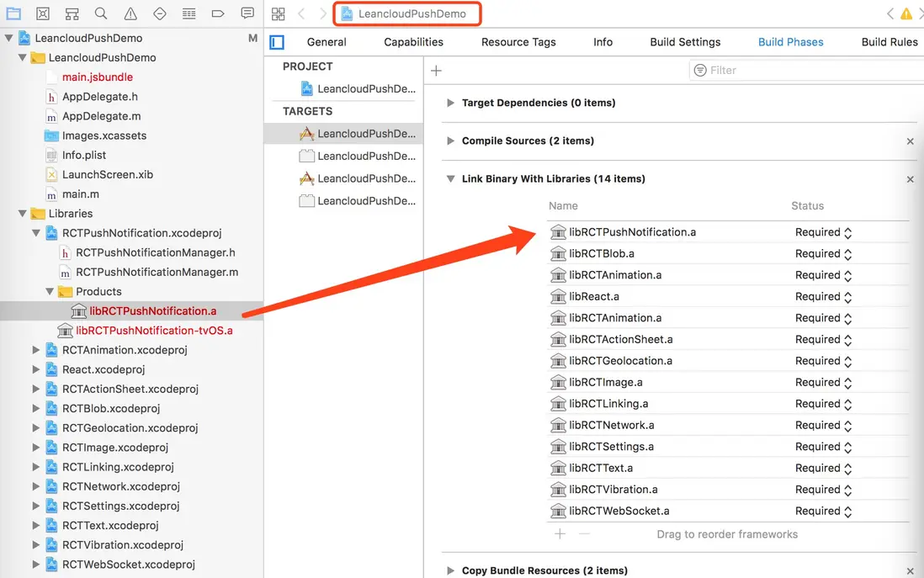Open the Breakpoint navigator icon

click(x=218, y=13)
